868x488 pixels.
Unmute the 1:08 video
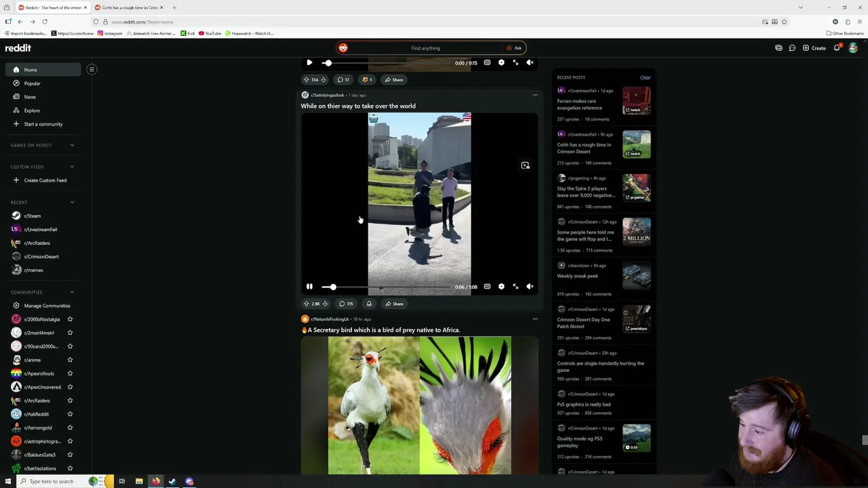[530, 287]
